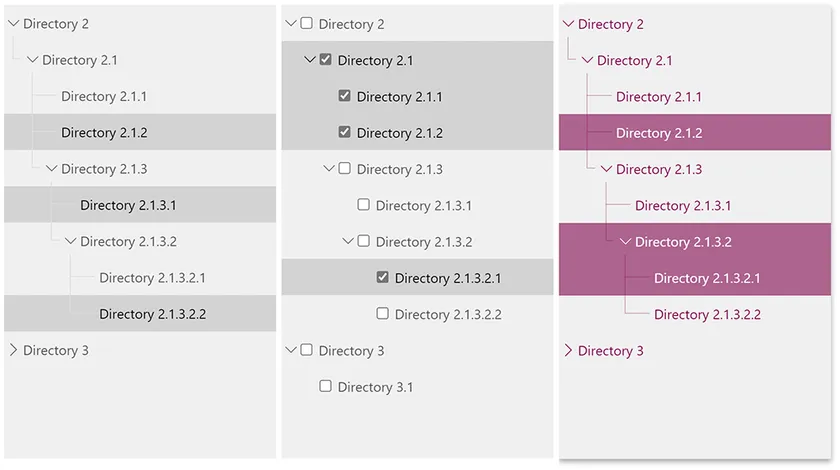Select Directory 2.1.3.2.1 in the left gray tree
Screen dimensions: 840x470
coord(152,278)
